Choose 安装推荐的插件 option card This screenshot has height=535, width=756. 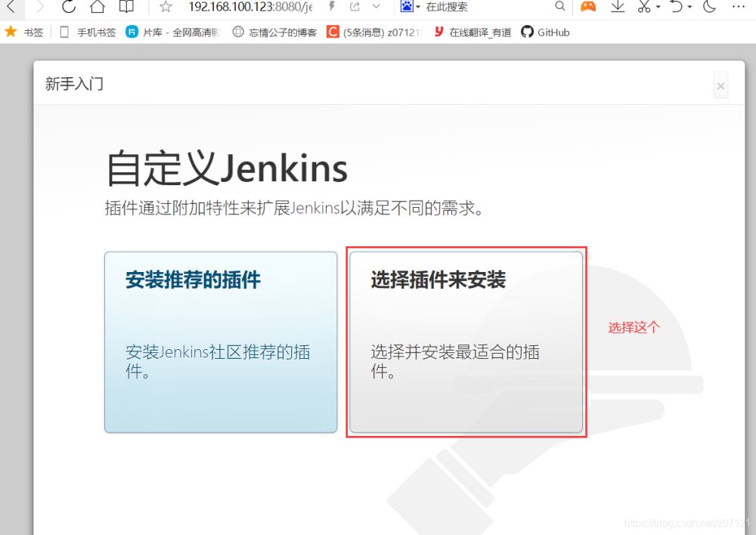[221, 342]
